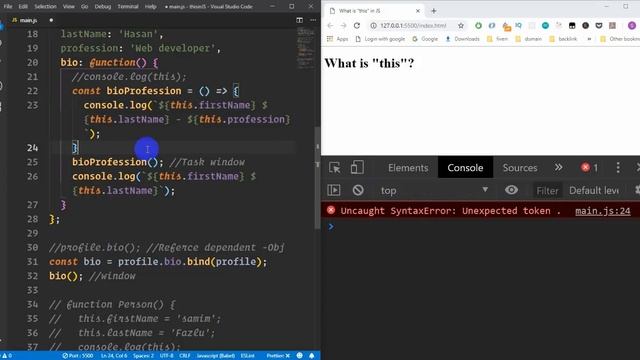Switch to the Console tab in DevTools
The height and width of the screenshot is (360, 640).
pos(465,168)
